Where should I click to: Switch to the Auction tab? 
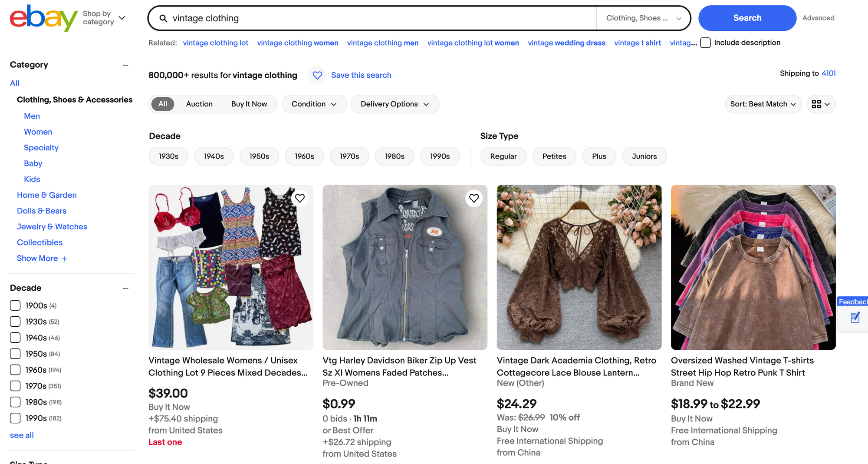tap(199, 104)
